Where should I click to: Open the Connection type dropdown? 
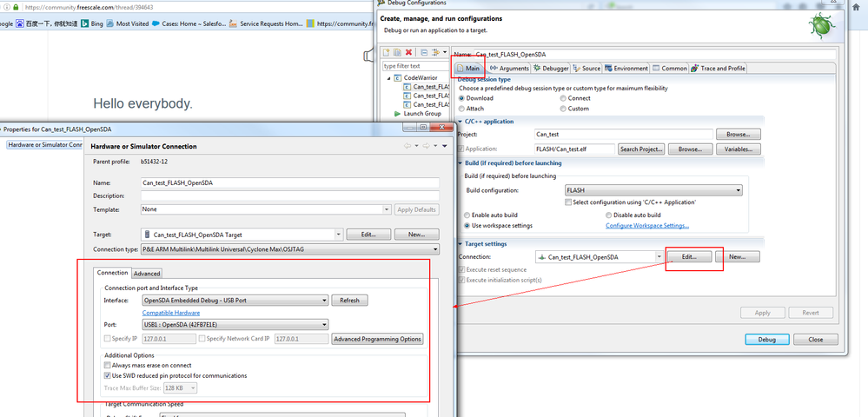click(x=290, y=249)
